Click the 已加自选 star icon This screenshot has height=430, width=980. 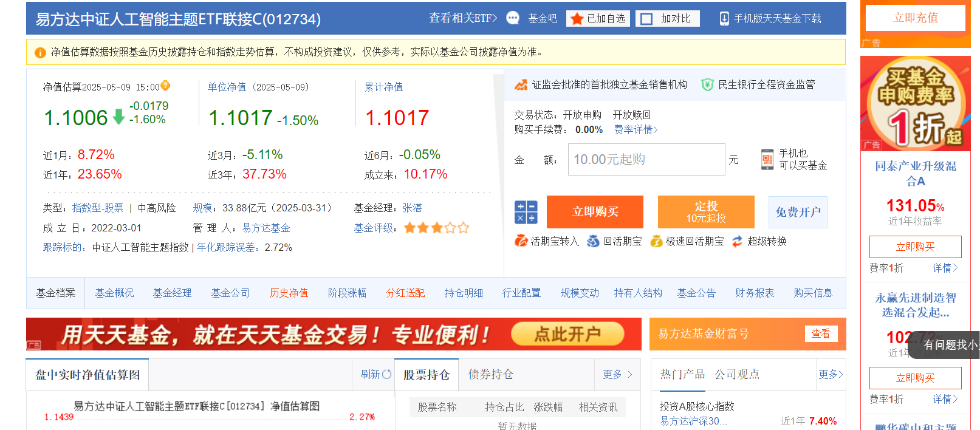577,19
